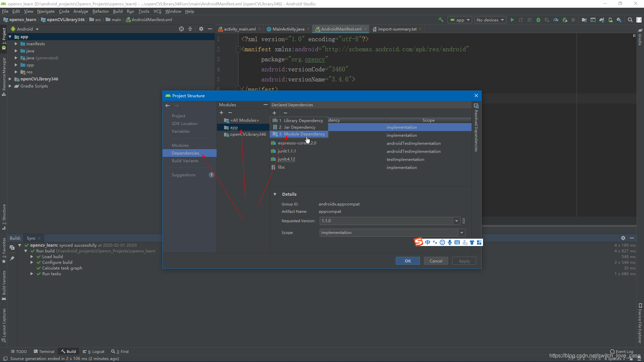644x362 pixels.
Task: Open the Scope implementation dropdown
Action: (462, 233)
